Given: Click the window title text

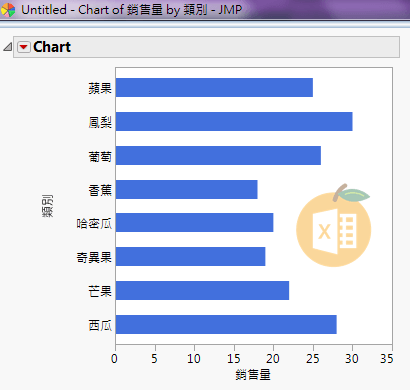Looking at the screenshot, I should 131,10.
